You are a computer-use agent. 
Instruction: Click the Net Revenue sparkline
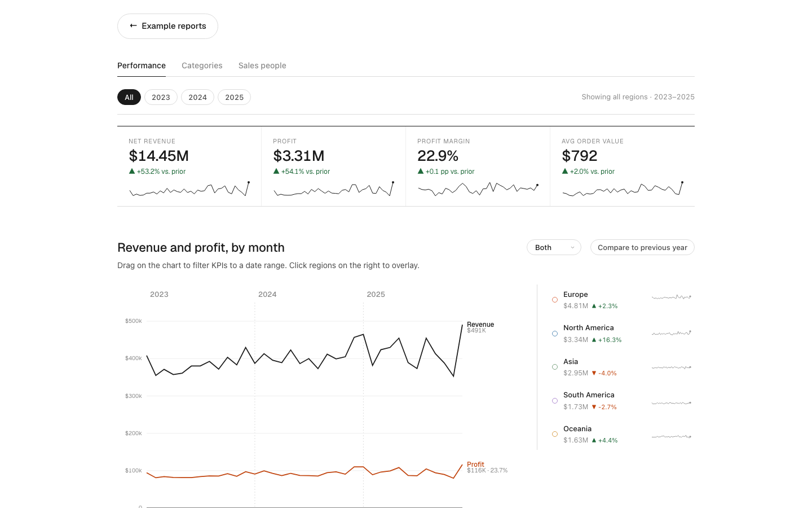tap(189, 189)
